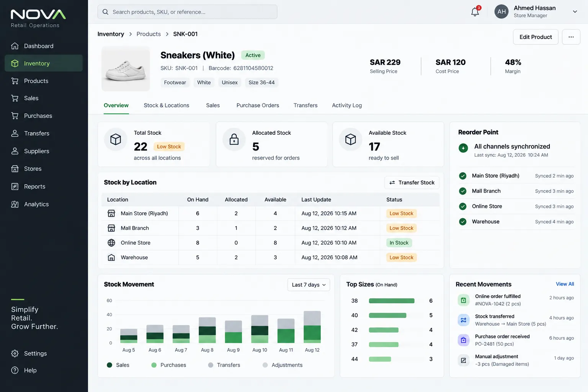Click the Inventory box icon in sidebar

[x=15, y=64]
